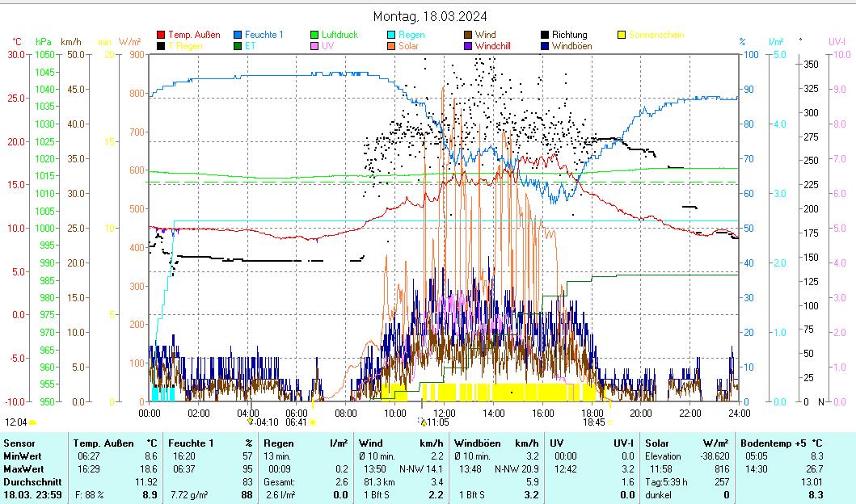The image size is (856, 504).
Task: Click the pink UV legend swatch
Action: coord(314,46)
